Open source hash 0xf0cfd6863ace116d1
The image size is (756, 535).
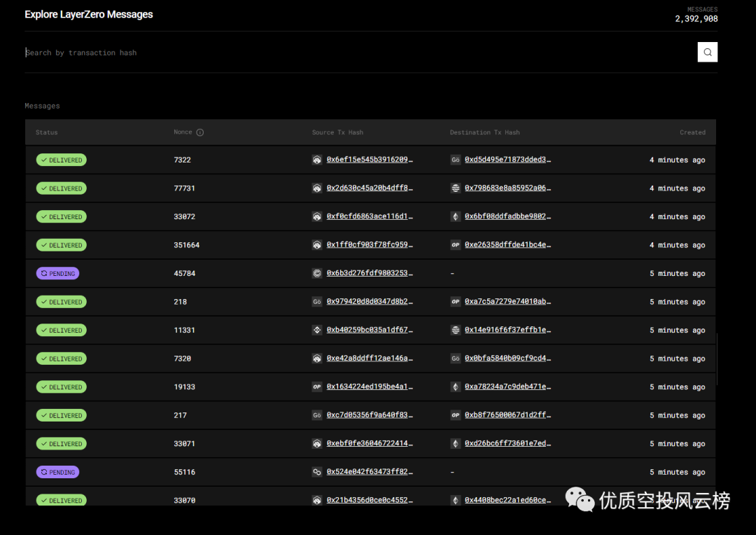[370, 216]
